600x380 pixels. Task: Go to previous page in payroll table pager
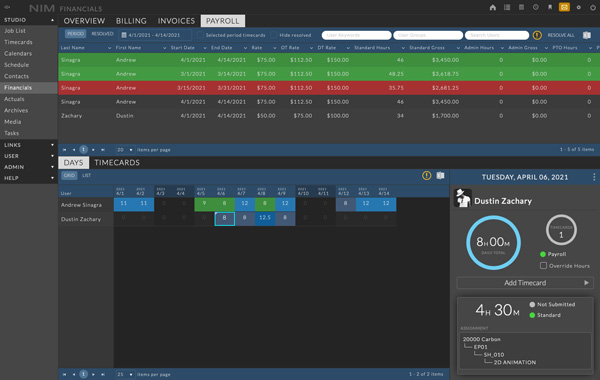click(x=73, y=150)
